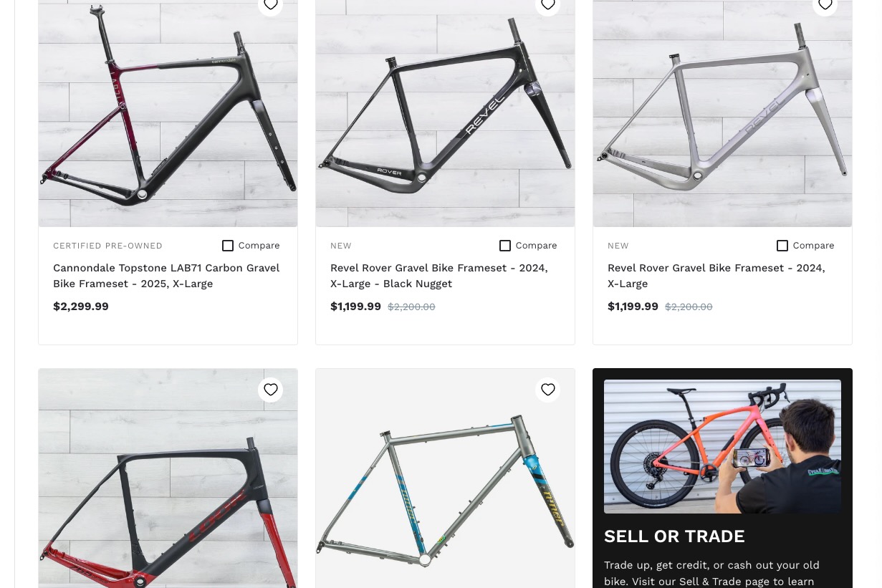Favorite the Cannondale Topstone LAB71 frameset heart icon
882x588 pixels.
point(270,4)
